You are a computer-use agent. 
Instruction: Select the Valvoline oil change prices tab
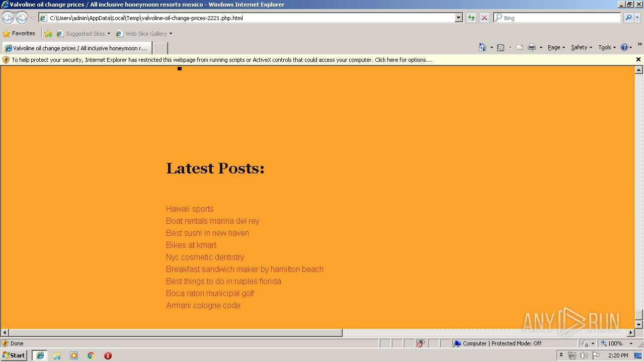76,48
